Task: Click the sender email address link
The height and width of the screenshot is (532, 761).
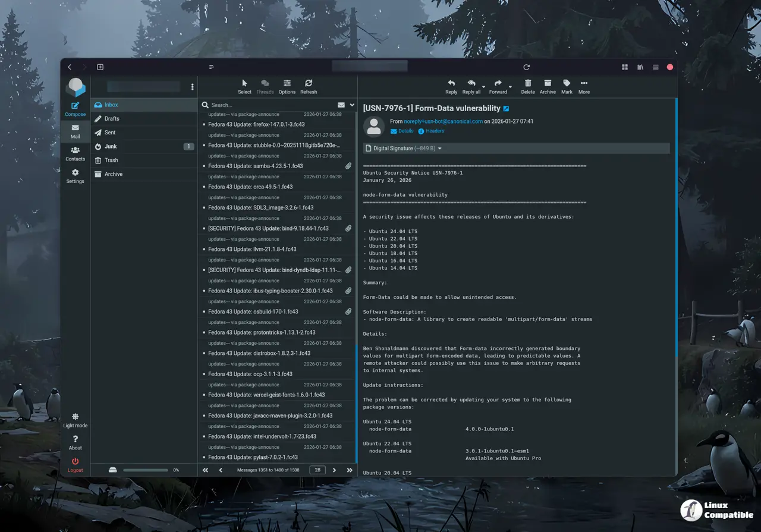Action: click(443, 121)
